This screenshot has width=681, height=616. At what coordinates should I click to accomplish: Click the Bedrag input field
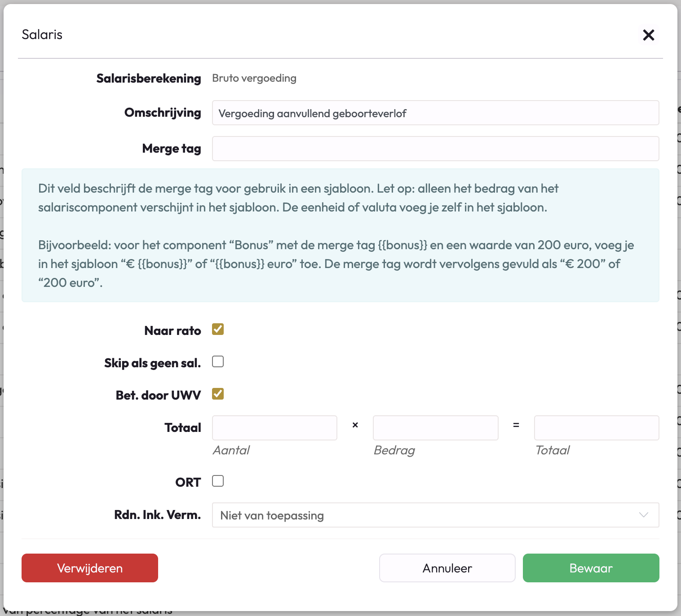coord(435,428)
